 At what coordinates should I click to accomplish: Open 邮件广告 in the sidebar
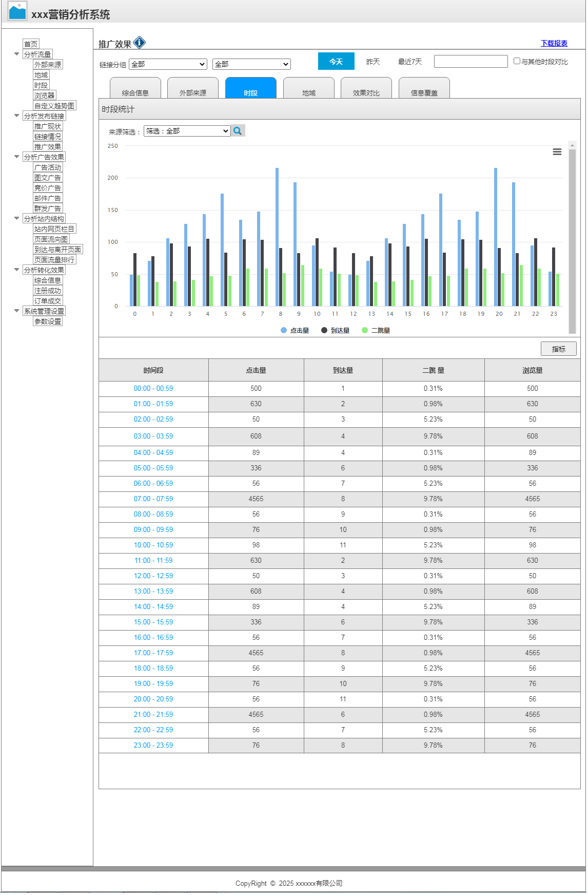click(x=48, y=198)
